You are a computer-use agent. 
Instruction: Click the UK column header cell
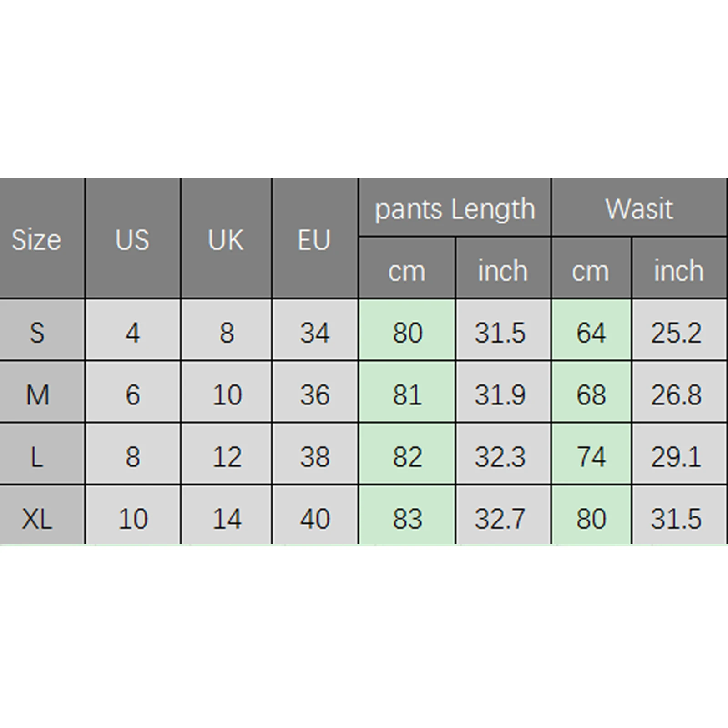(x=226, y=239)
